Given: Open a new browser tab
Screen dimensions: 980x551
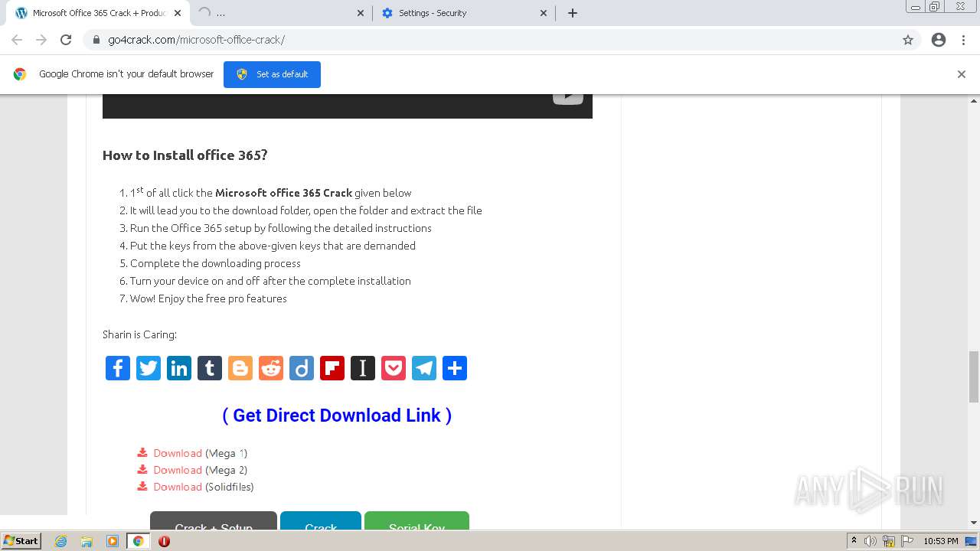Looking at the screenshot, I should [573, 13].
